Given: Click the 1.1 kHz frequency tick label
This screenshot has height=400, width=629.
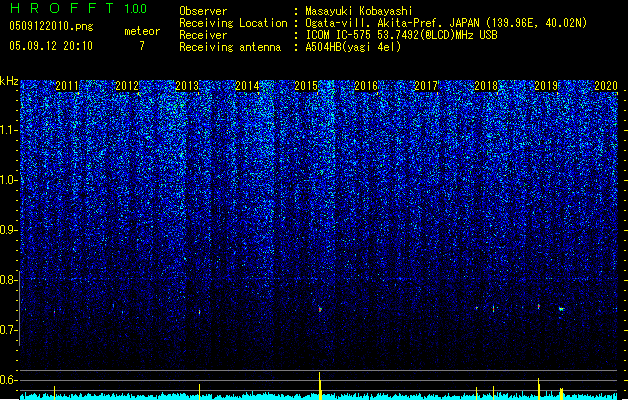Looking at the screenshot, I should pyautogui.click(x=9, y=130).
